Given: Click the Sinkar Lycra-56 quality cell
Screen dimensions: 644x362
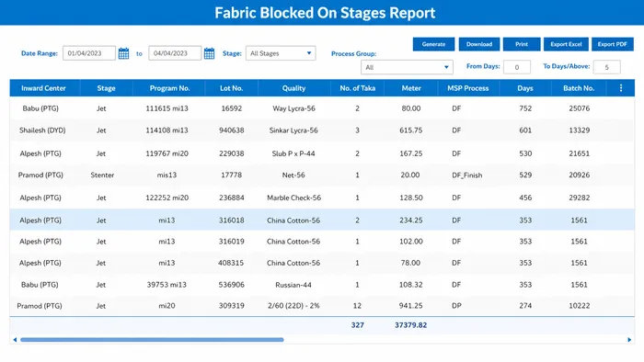Looking at the screenshot, I should coord(293,130).
